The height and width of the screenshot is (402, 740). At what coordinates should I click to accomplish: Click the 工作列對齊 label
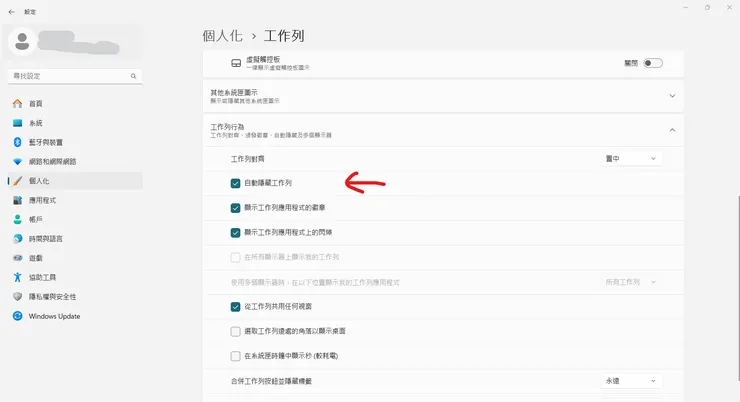pos(247,159)
